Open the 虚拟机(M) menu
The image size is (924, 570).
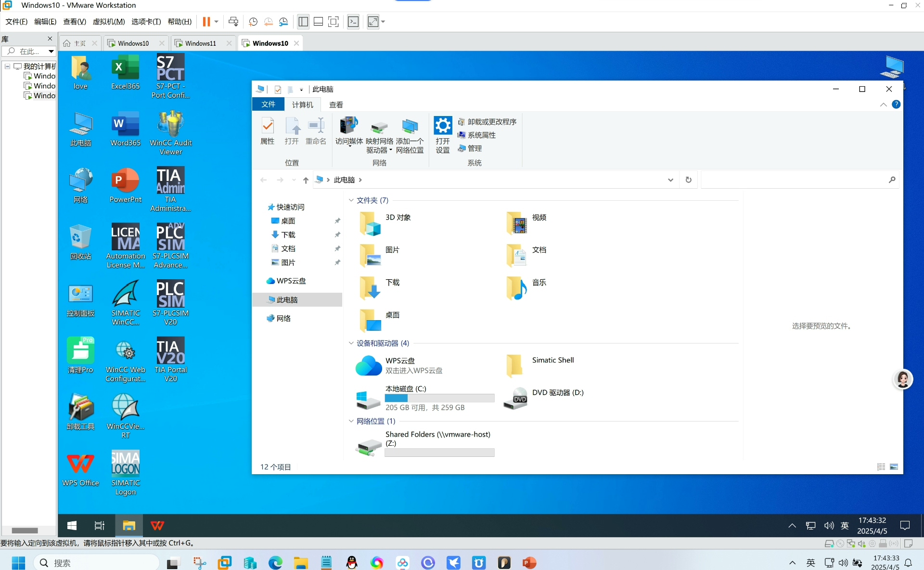[x=109, y=22]
